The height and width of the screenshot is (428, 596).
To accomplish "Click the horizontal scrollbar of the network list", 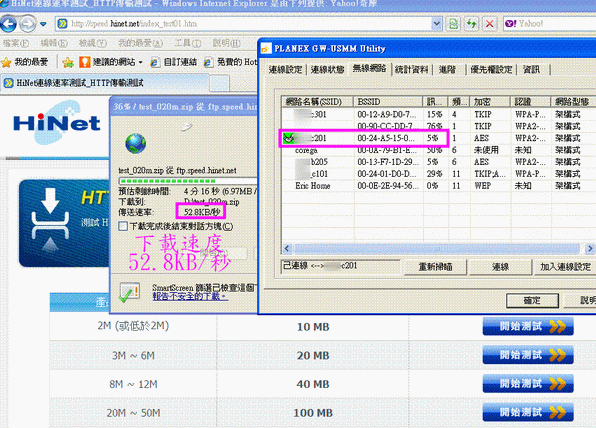I will [437, 249].
